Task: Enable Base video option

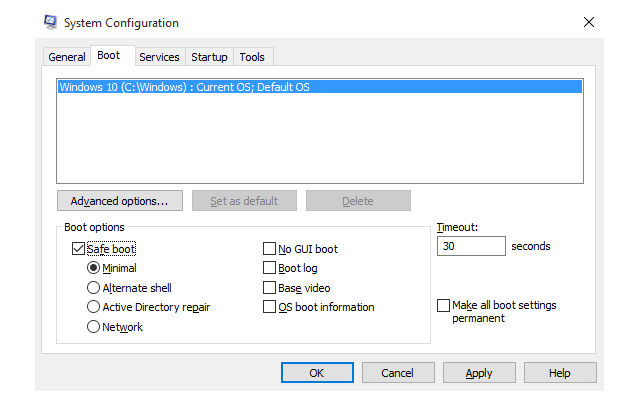Action: tap(269, 288)
